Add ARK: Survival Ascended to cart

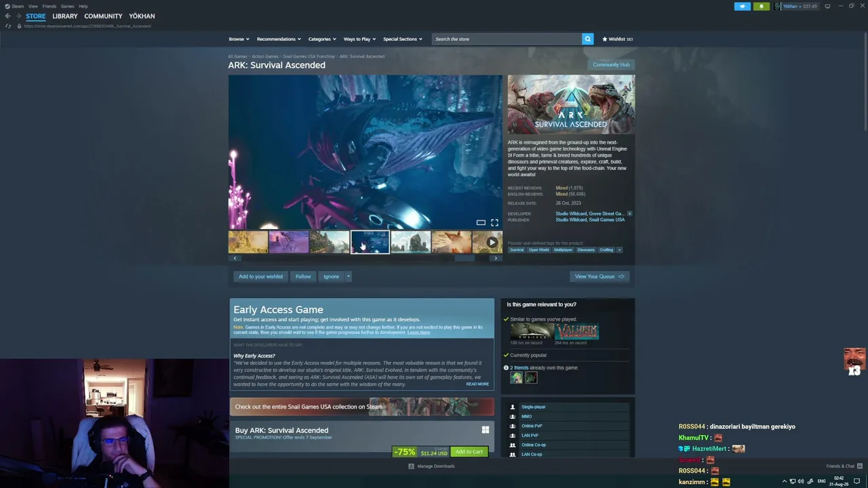[469, 451]
